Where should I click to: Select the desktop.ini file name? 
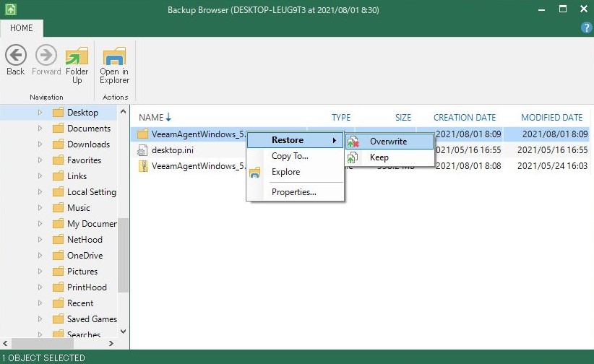point(173,150)
